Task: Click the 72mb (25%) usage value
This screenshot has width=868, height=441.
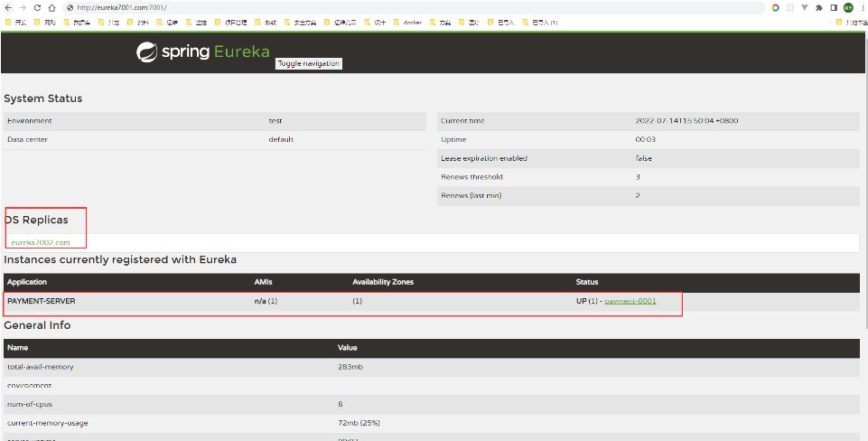Action: click(359, 423)
